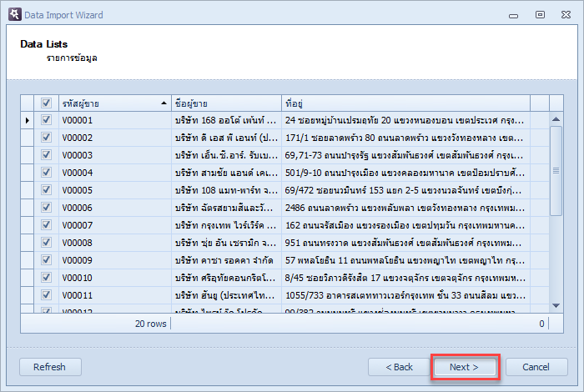
Task: Click the scrollbar down arrow
Action: [556, 305]
